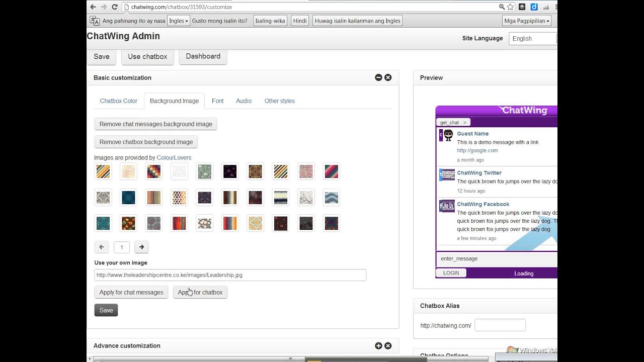Select the Background Image tab
The height and width of the screenshot is (362, 644).
[x=174, y=101]
